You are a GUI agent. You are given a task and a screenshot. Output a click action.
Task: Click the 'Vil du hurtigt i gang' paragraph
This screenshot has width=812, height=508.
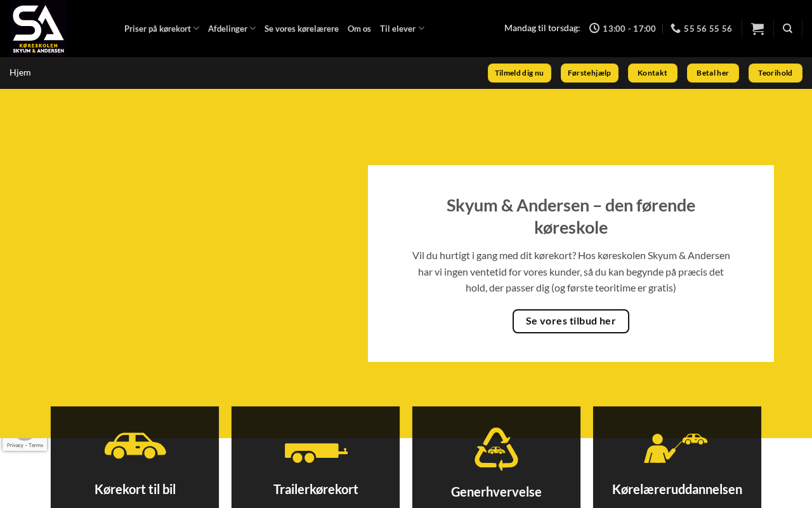[x=571, y=272]
